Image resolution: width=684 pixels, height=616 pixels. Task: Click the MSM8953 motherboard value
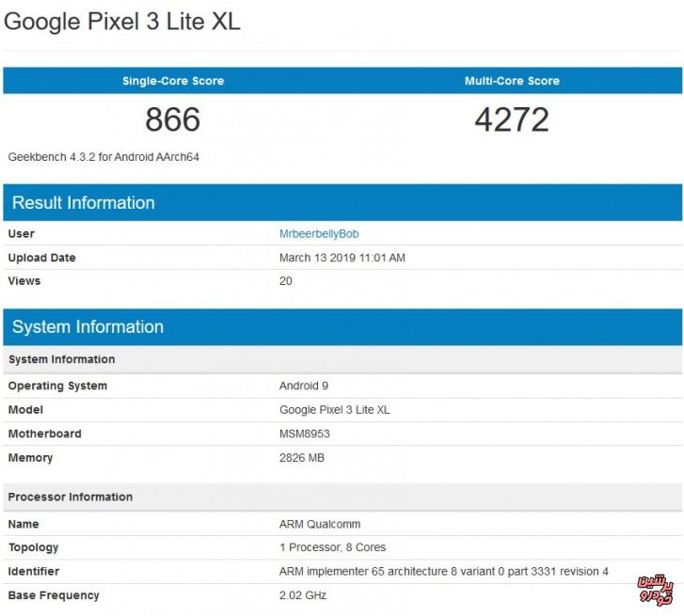(x=305, y=434)
